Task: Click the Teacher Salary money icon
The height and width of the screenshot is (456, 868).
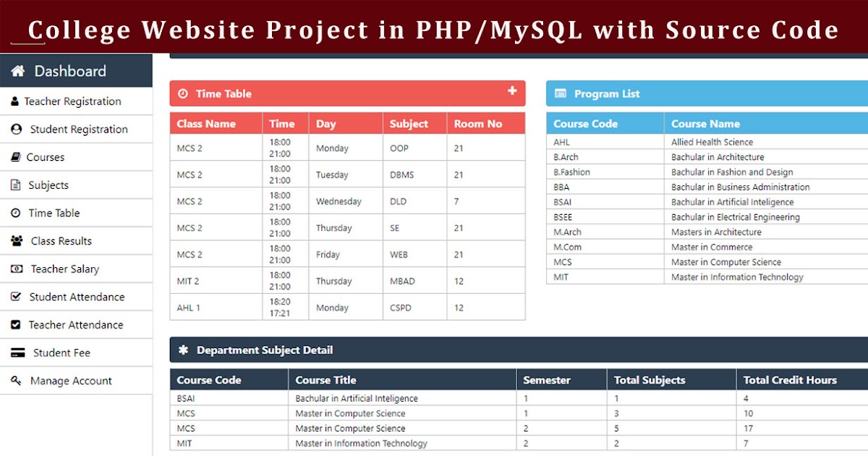Action: click(x=17, y=269)
